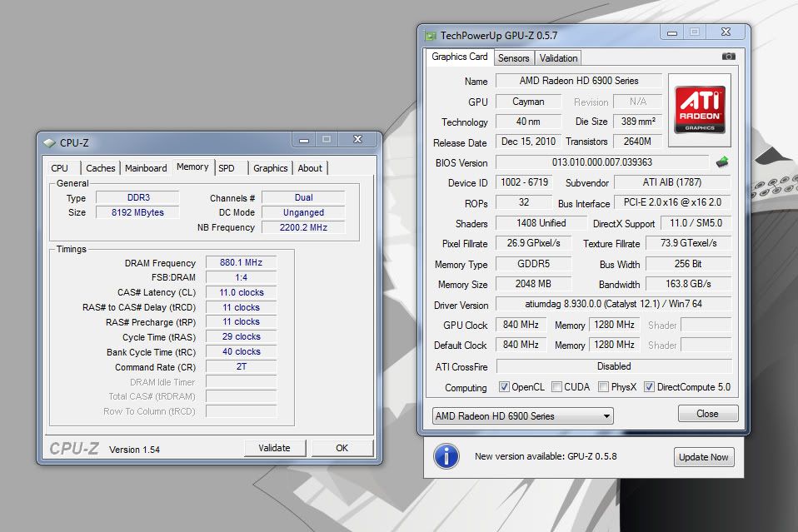Click the New version available GPU-Z 0.5.8 text

(x=546, y=456)
